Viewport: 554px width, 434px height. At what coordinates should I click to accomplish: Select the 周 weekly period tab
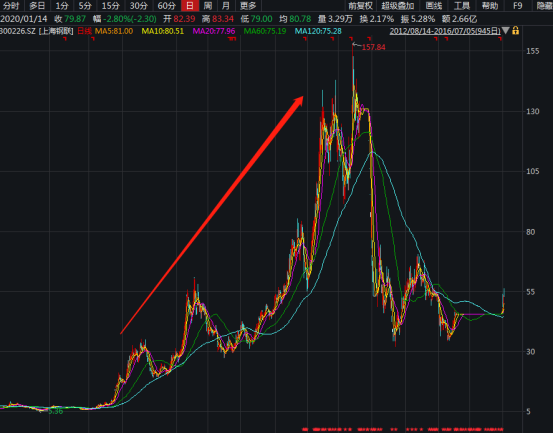(x=208, y=6)
